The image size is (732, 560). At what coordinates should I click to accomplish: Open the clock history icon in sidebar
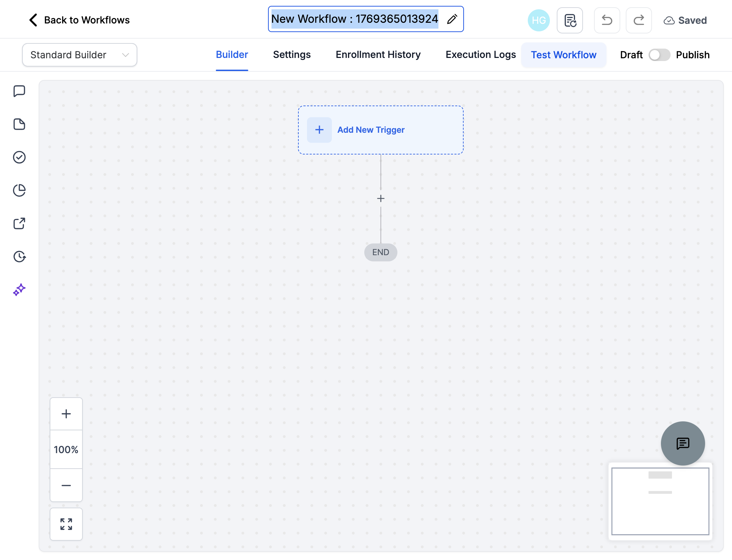point(19,257)
